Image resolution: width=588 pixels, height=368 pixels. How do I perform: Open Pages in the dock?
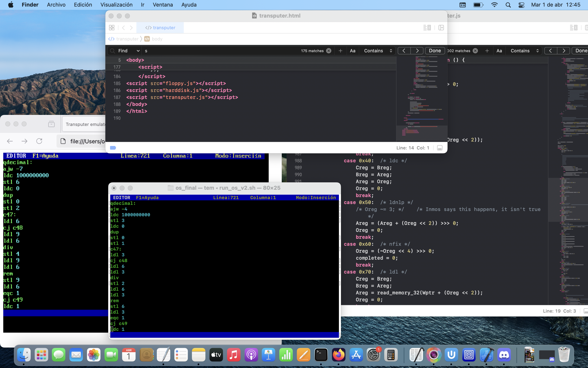click(304, 355)
